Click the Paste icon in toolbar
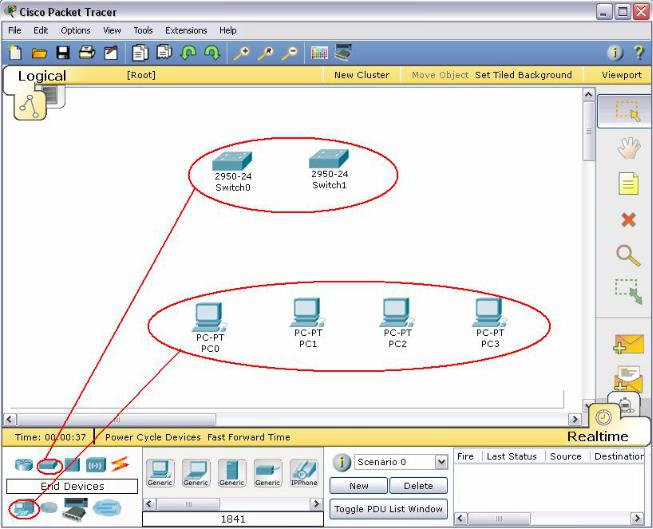653x529 pixels. click(164, 52)
